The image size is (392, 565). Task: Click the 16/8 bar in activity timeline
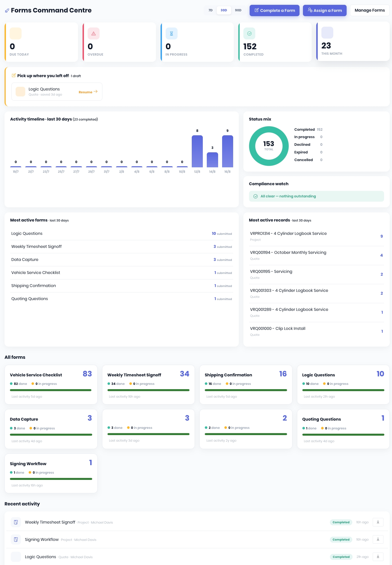pyautogui.click(x=227, y=151)
